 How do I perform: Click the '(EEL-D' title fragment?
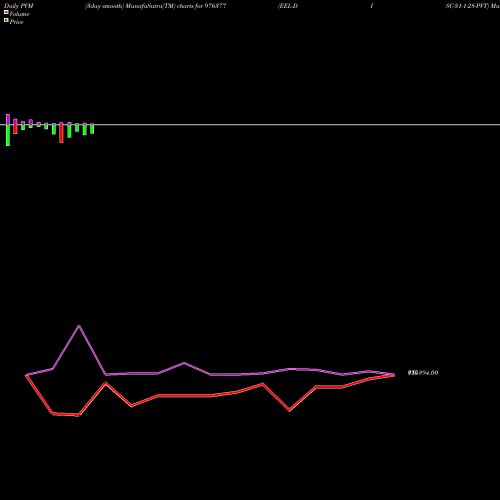point(288,6)
